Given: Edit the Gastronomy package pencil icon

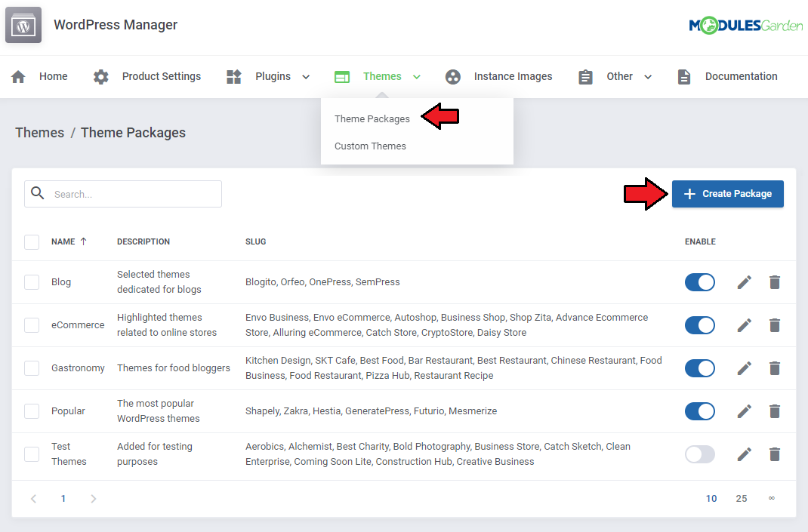Looking at the screenshot, I should point(744,368).
